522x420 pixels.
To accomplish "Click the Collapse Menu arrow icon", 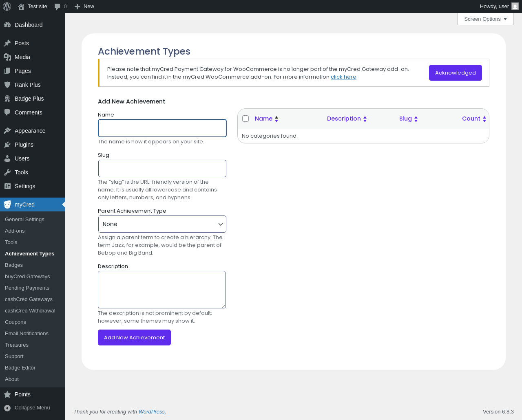I will tap(7, 408).
